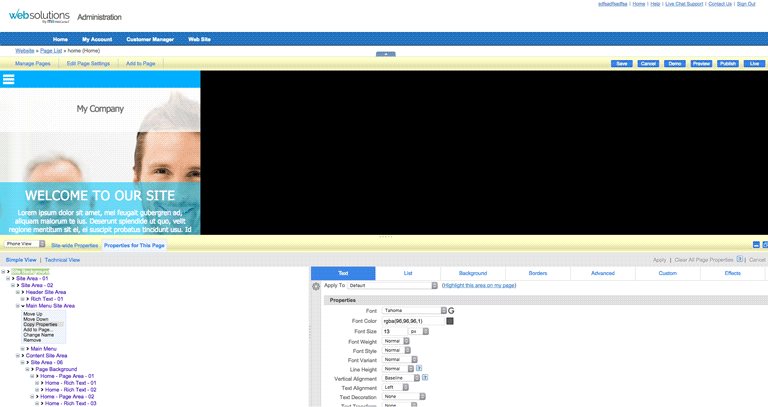768x407 pixels.
Task: Open the Font Style dropdown
Action: (x=396, y=350)
